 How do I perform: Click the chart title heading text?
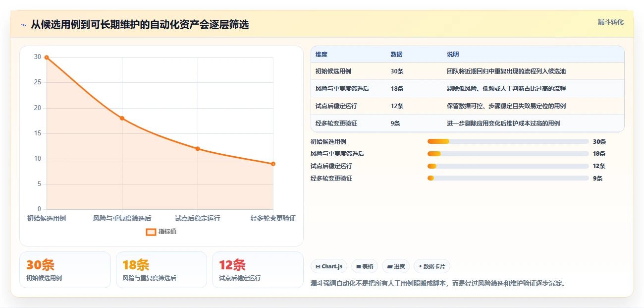pyautogui.click(x=140, y=24)
